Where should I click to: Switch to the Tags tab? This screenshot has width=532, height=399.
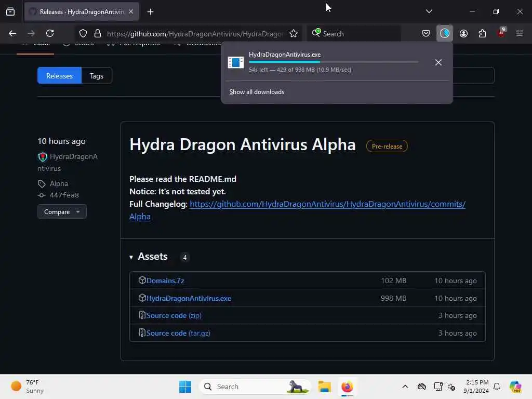click(x=97, y=76)
